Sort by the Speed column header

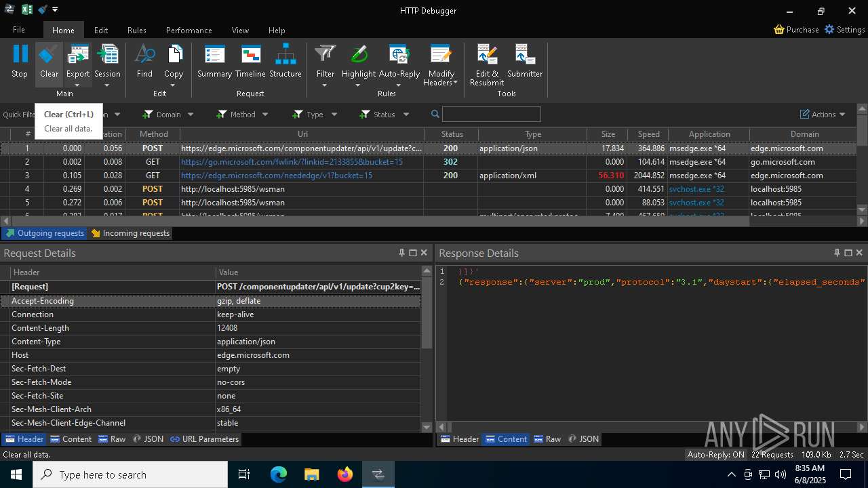pyautogui.click(x=648, y=134)
